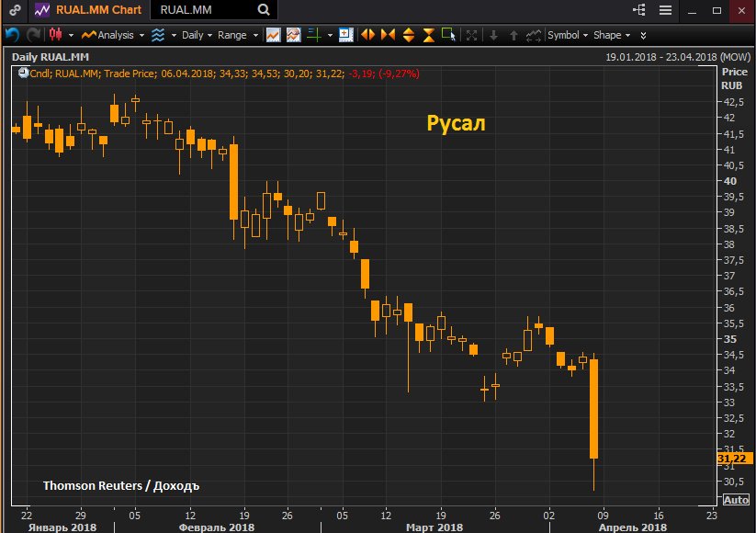Click the second chart template icon
Image resolution: width=756 pixels, height=533 pixels.
pyautogui.click(x=293, y=35)
